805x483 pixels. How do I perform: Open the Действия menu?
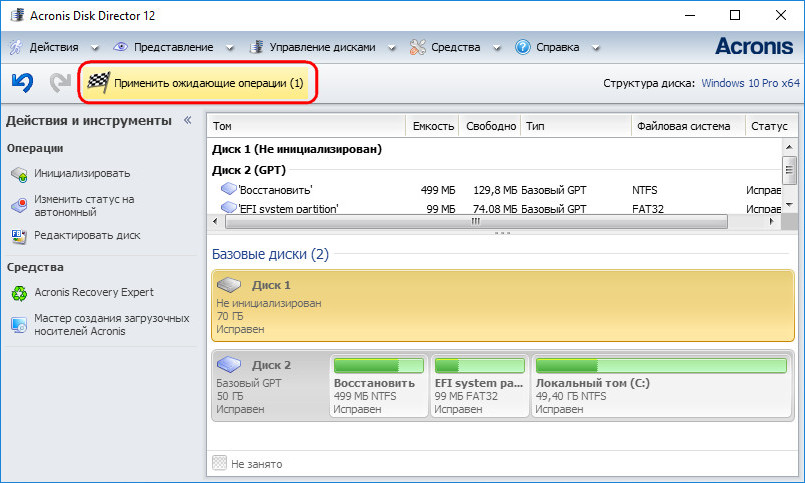54,47
